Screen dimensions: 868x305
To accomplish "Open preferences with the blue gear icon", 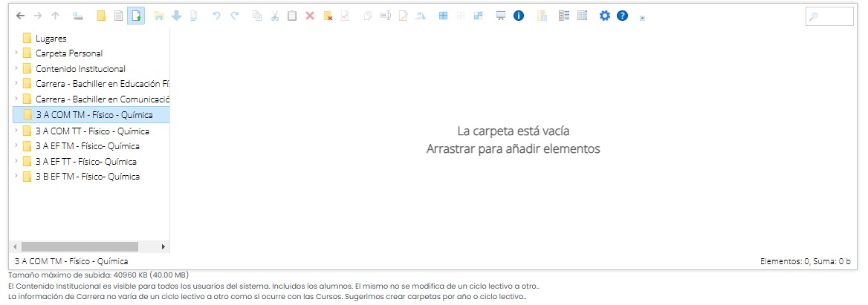I will click(604, 16).
